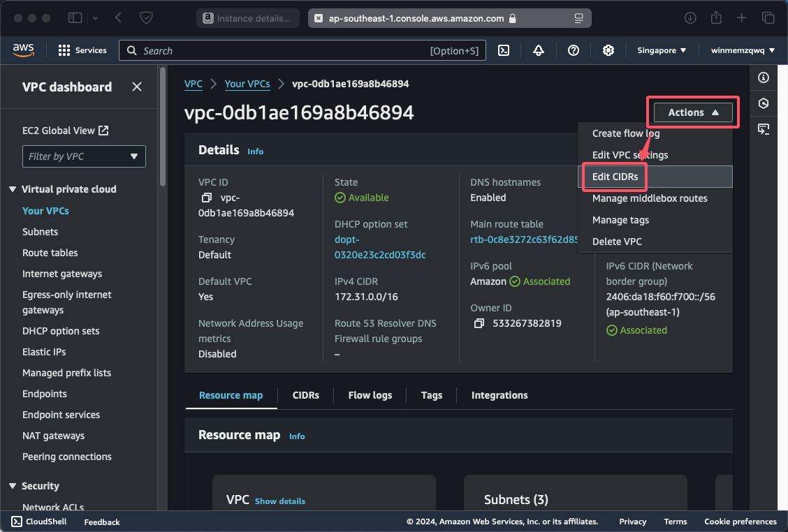Open the browser privacy shield icon

click(146, 18)
